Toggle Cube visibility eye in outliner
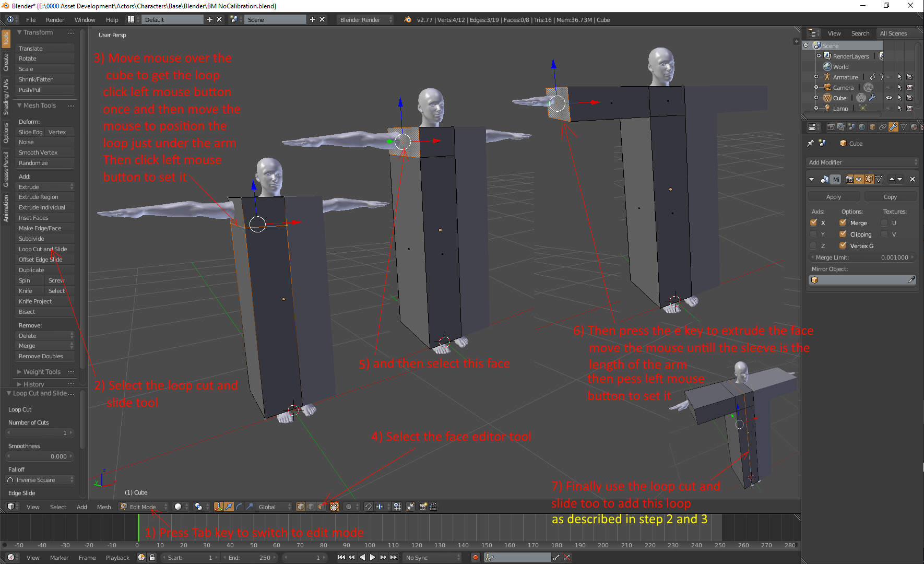The image size is (924, 564). 889,98
